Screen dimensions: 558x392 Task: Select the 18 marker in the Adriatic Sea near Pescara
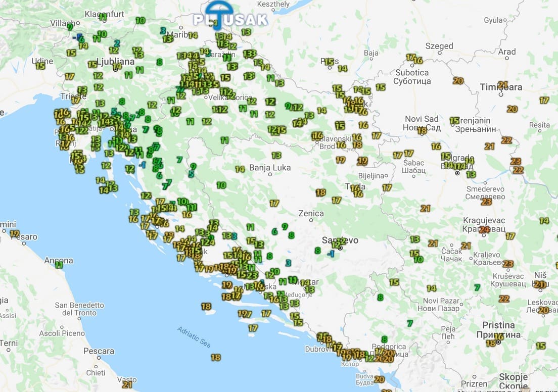coord(216,357)
